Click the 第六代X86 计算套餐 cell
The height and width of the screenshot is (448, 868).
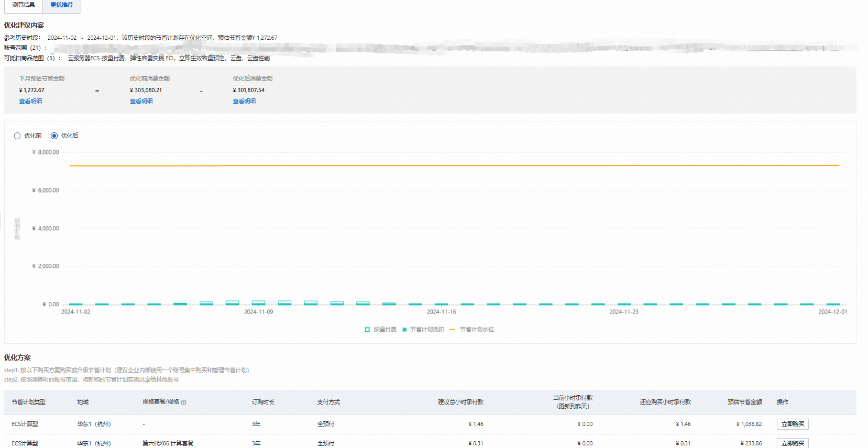tap(168, 443)
